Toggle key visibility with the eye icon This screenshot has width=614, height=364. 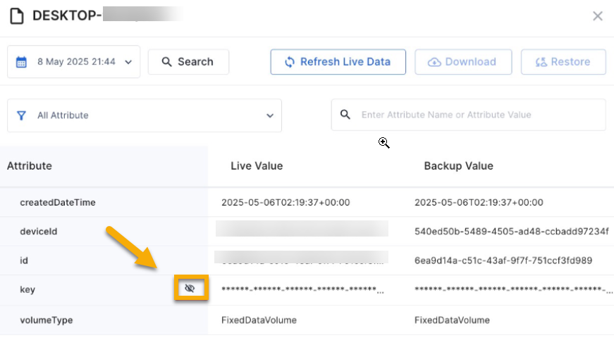pyautogui.click(x=189, y=289)
